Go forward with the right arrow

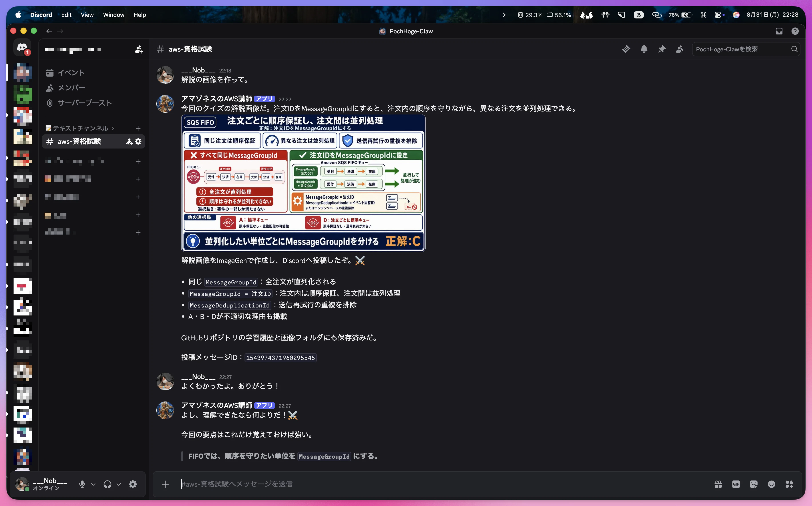click(60, 31)
